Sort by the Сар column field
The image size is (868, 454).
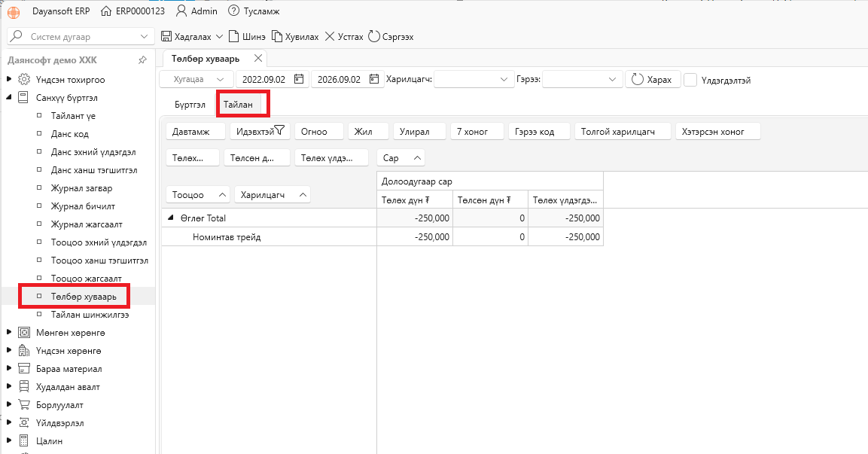point(400,158)
